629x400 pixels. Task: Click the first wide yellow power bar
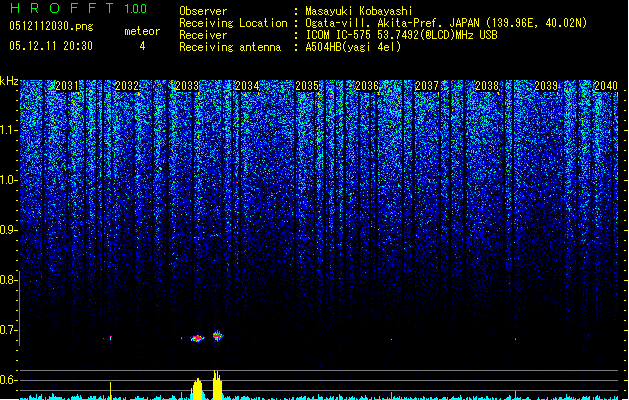(197, 389)
